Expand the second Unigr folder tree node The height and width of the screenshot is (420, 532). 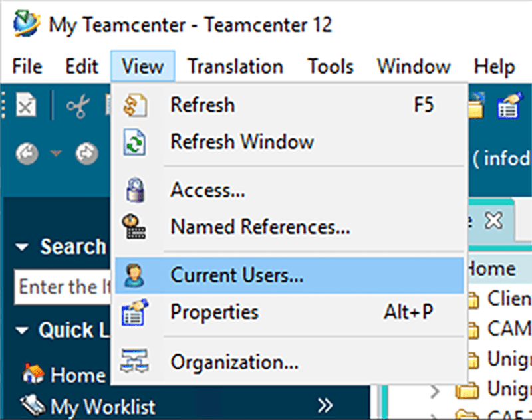click(434, 391)
